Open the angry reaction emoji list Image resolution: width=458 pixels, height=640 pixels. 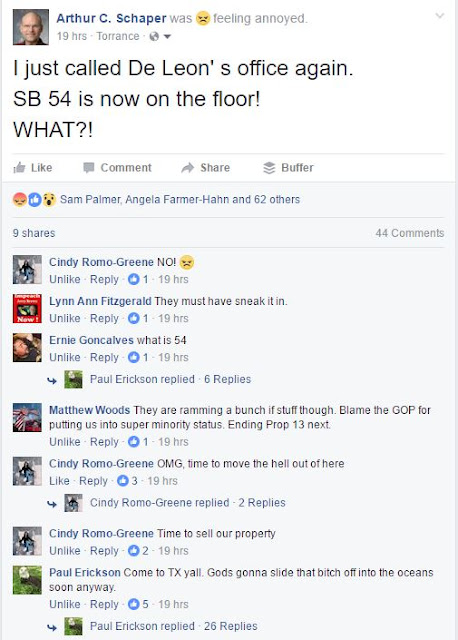[19, 200]
